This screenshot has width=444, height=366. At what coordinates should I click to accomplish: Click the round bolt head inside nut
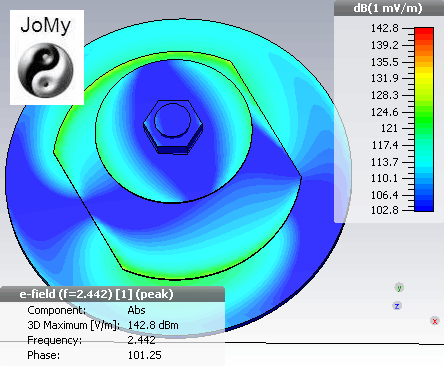[x=172, y=120]
